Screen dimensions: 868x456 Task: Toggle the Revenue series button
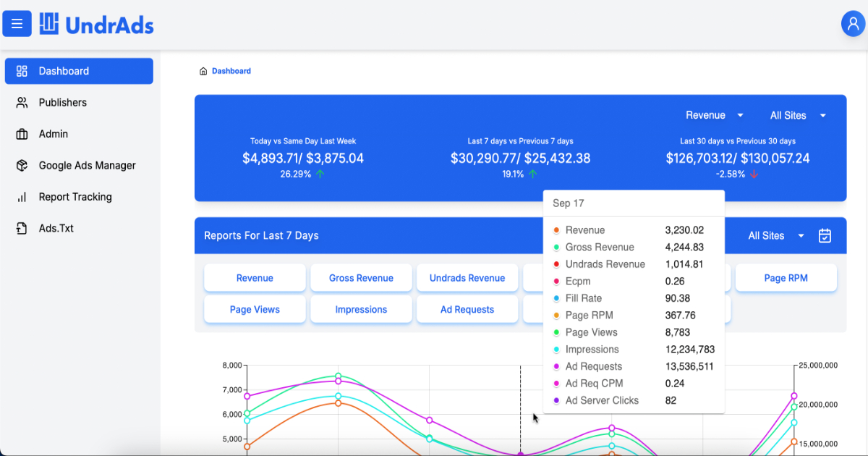(255, 278)
